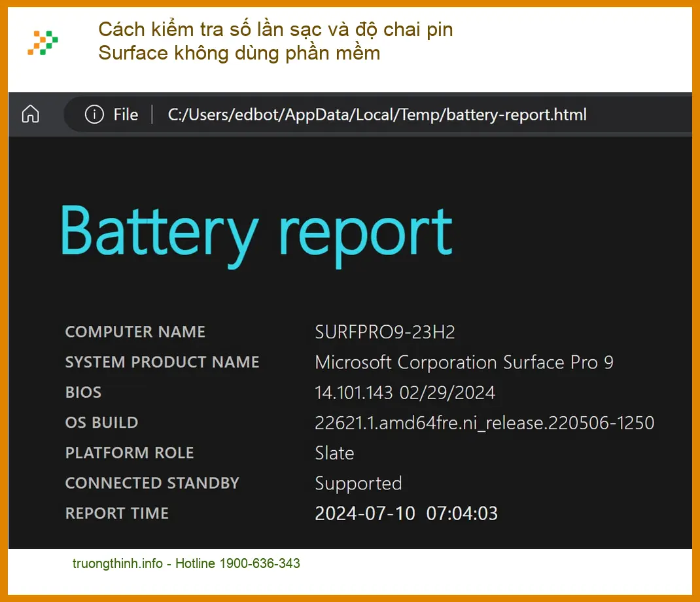Select the Slate value
Viewport: 700px width, 602px height.
click(x=334, y=453)
